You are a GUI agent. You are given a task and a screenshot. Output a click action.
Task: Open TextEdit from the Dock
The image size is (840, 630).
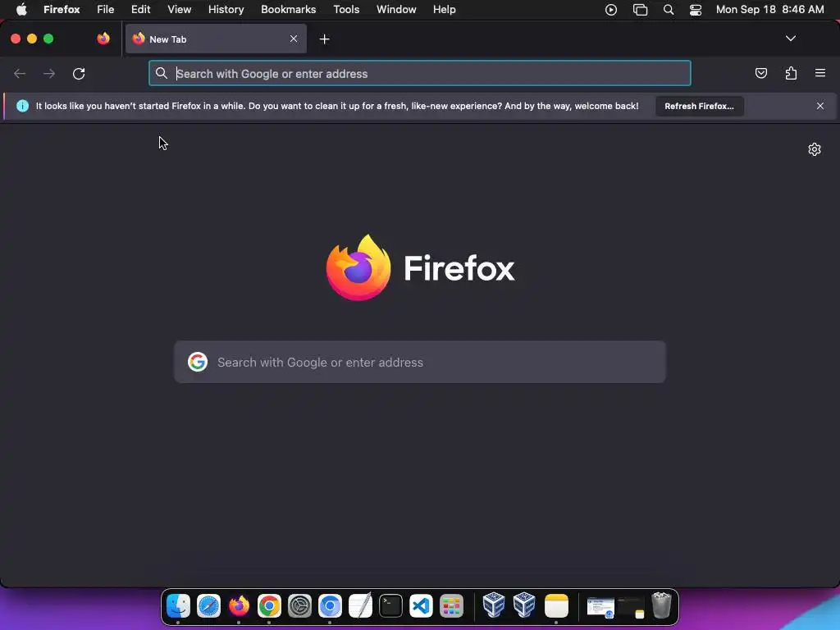pyautogui.click(x=361, y=606)
